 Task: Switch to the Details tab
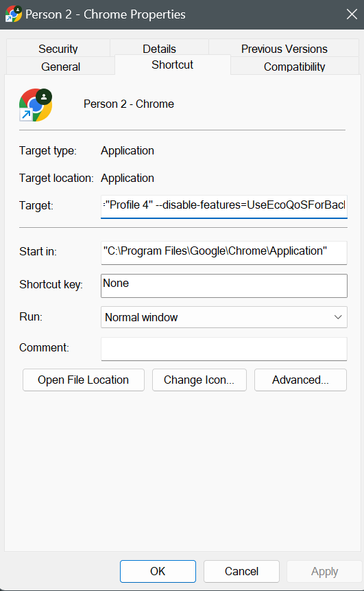[159, 49]
